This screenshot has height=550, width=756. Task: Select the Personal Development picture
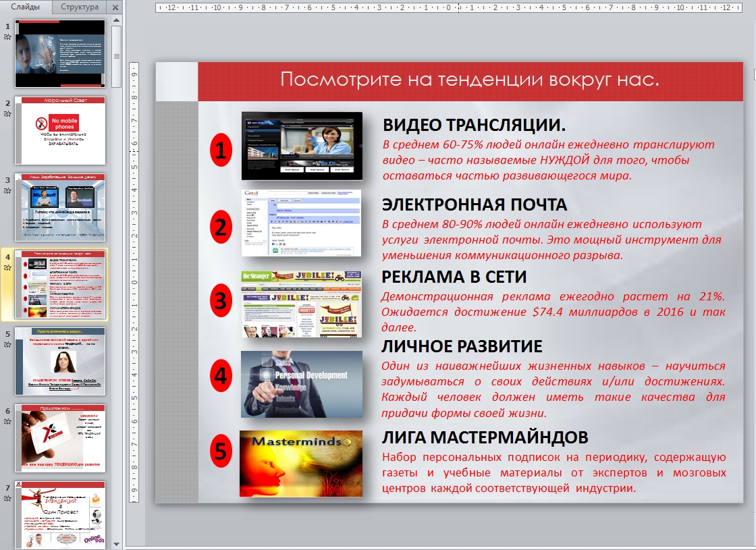pos(301,384)
